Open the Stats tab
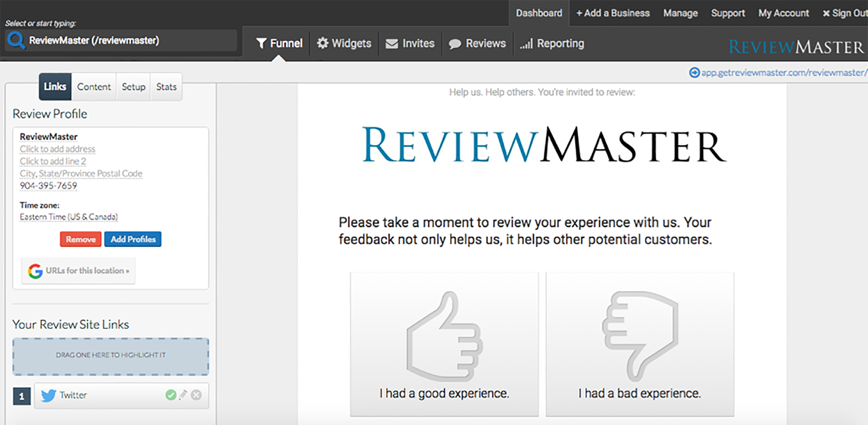The image size is (868, 425). point(166,87)
